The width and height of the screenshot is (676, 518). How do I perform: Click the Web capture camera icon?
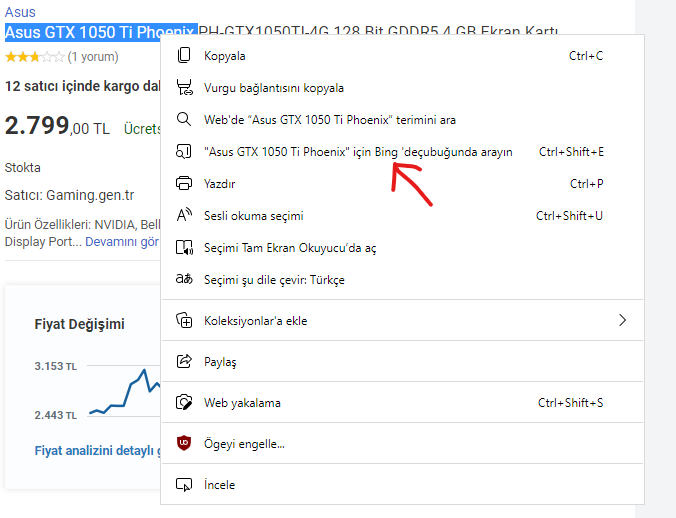coord(184,402)
